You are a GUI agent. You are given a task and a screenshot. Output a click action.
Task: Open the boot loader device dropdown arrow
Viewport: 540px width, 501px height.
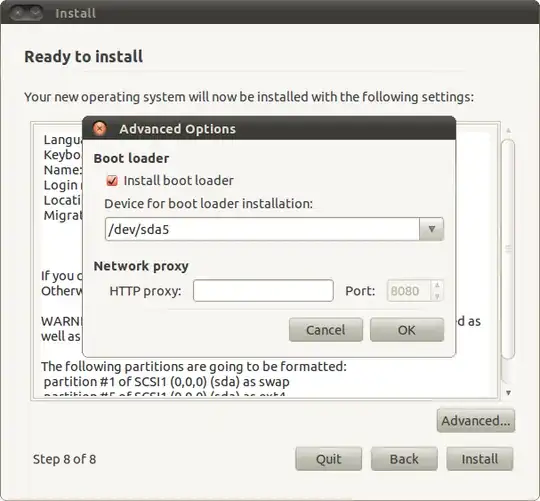click(432, 229)
